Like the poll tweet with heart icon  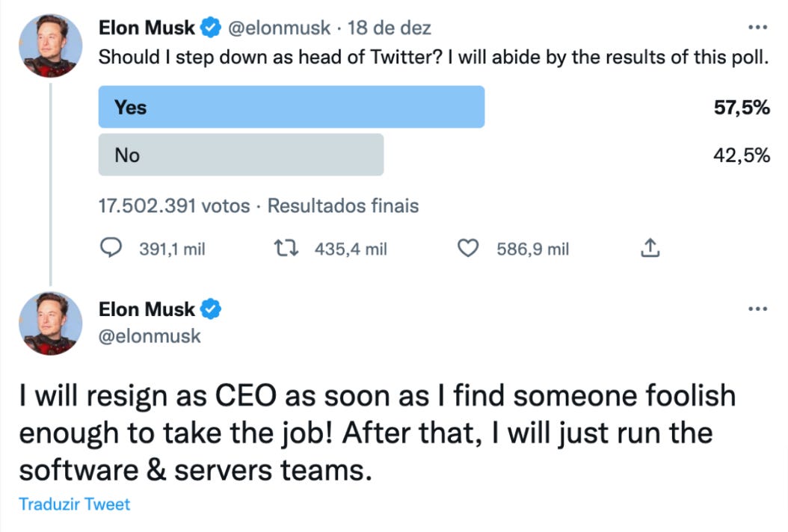(468, 248)
